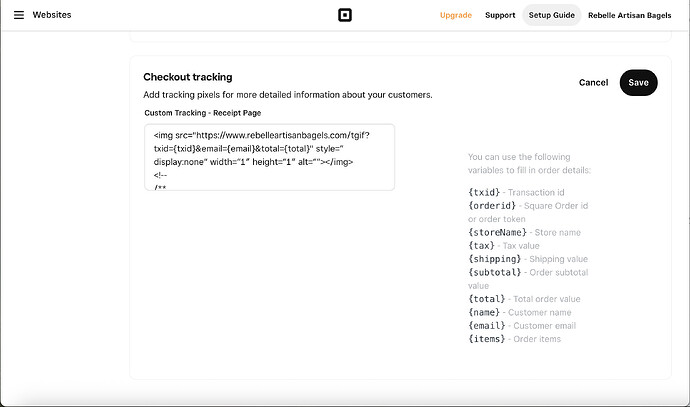The height and width of the screenshot is (407, 690).
Task: Click the {txid} transaction id variable
Action: click(484, 191)
